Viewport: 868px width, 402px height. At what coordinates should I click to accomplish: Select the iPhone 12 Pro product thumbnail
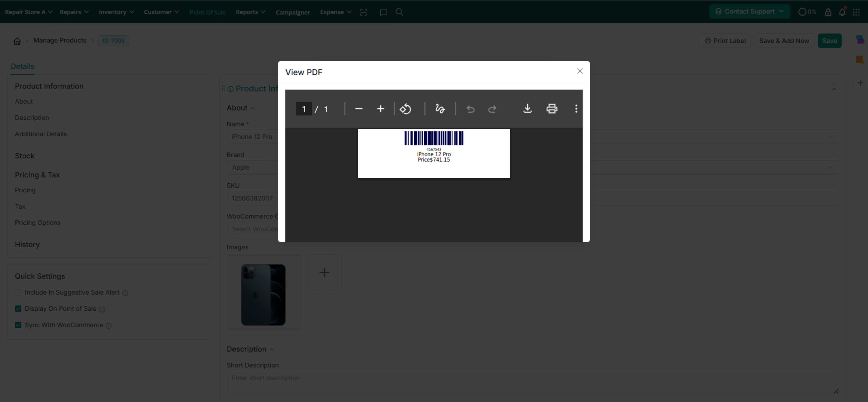264,292
